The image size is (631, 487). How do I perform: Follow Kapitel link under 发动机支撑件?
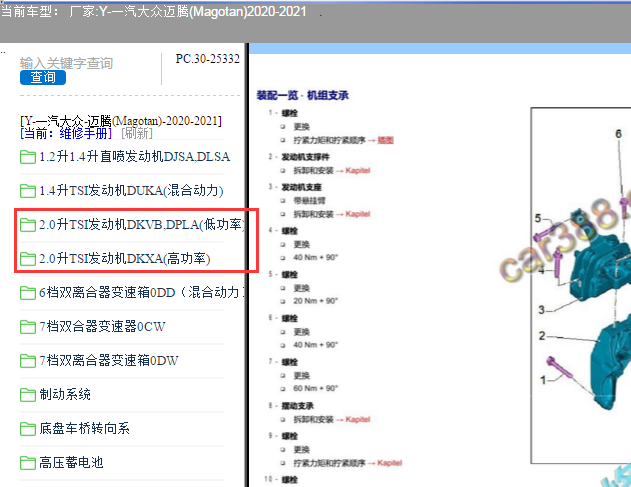(357, 170)
